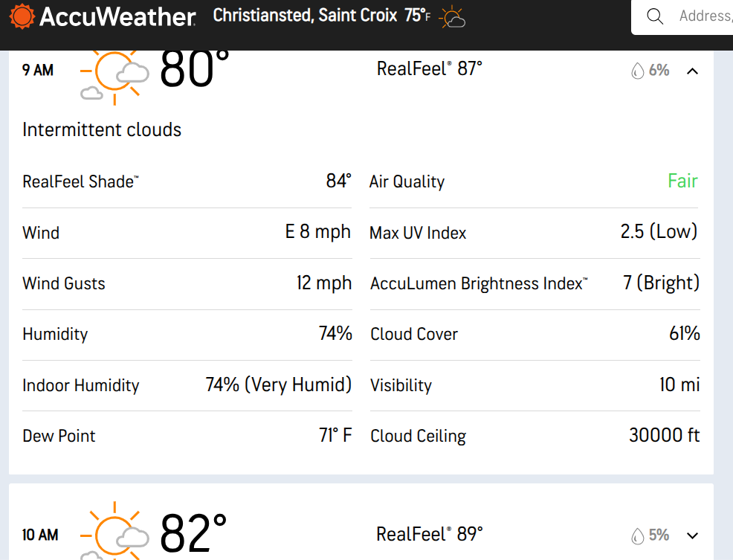
Task: Click the green Fair air quality value
Action: pyautogui.click(x=682, y=181)
